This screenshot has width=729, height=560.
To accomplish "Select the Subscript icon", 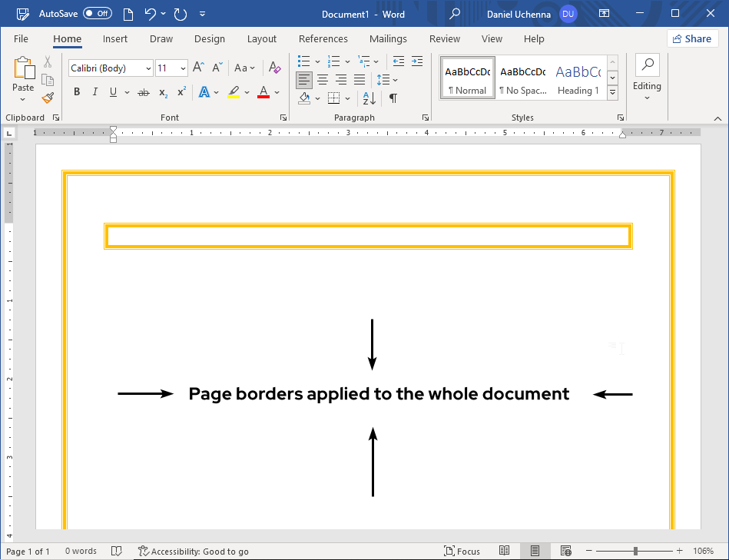I will tap(162, 91).
